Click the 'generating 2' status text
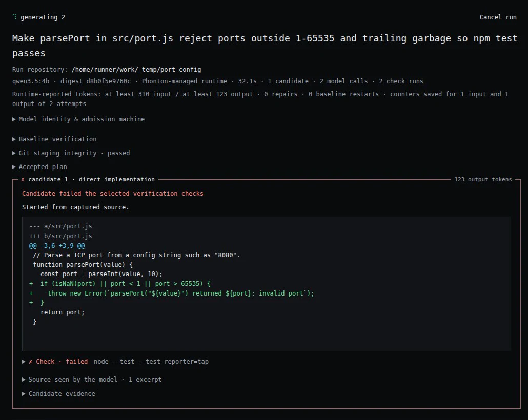The height and width of the screenshot is (420, 528). click(x=43, y=17)
